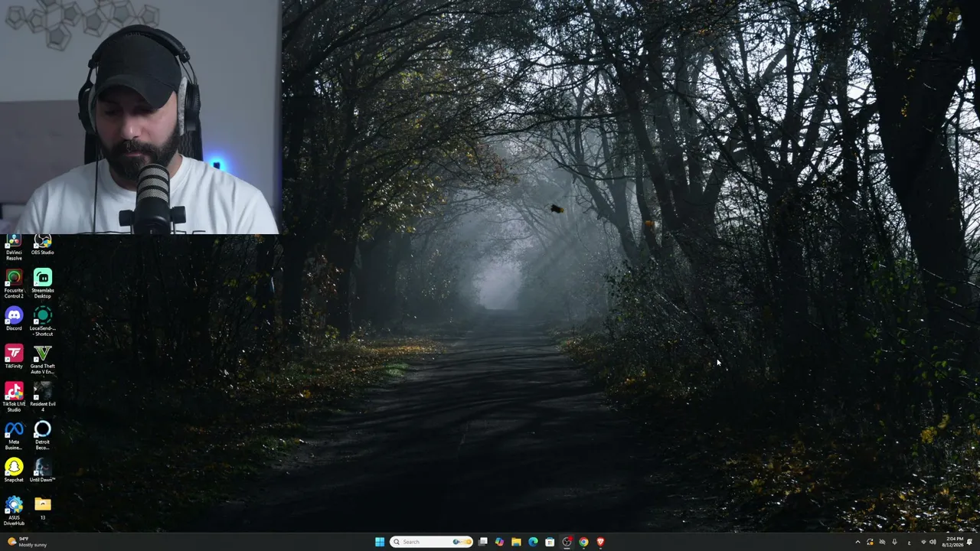Open Brave browser from the taskbar
Screen dimensions: 980x551
pos(600,542)
